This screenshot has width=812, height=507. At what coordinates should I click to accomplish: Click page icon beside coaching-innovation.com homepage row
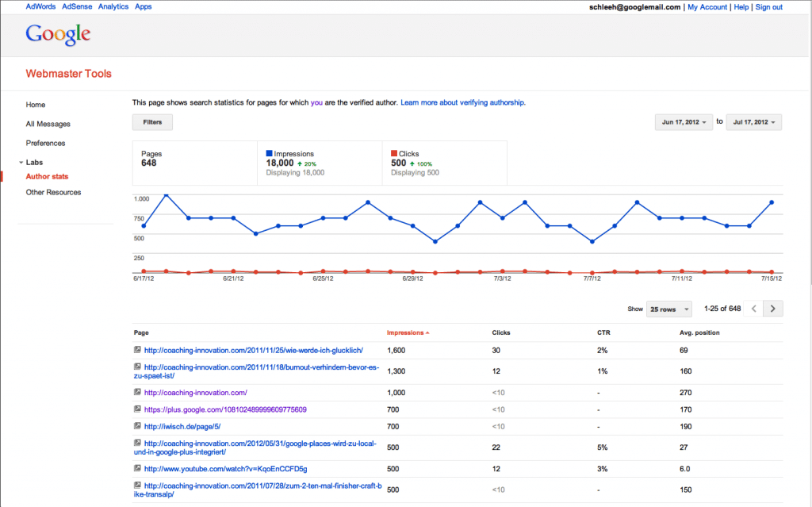click(137, 392)
